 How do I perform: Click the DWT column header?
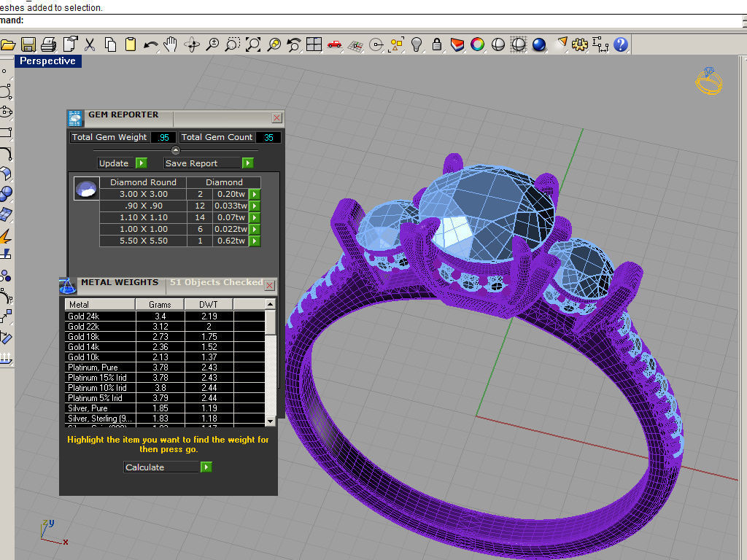pyautogui.click(x=209, y=304)
